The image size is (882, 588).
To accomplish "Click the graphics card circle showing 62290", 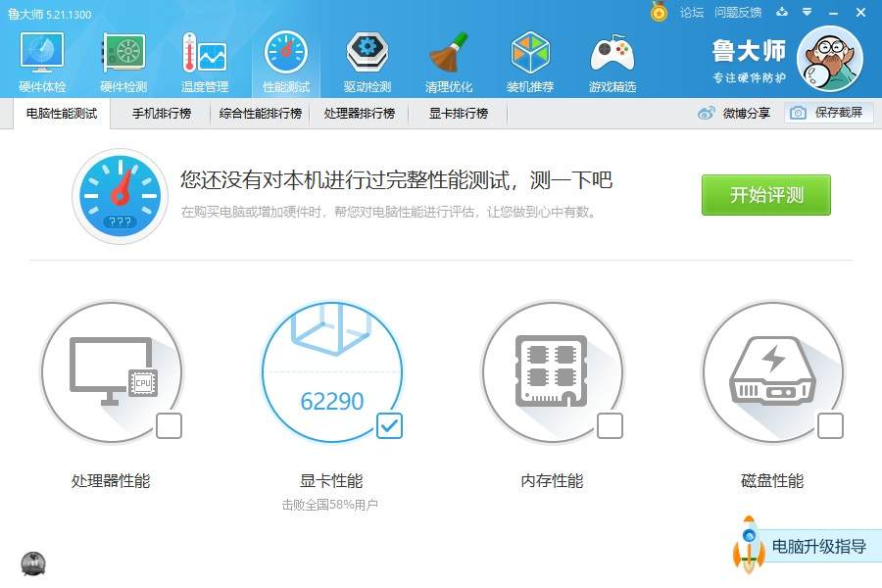I will click(332, 372).
